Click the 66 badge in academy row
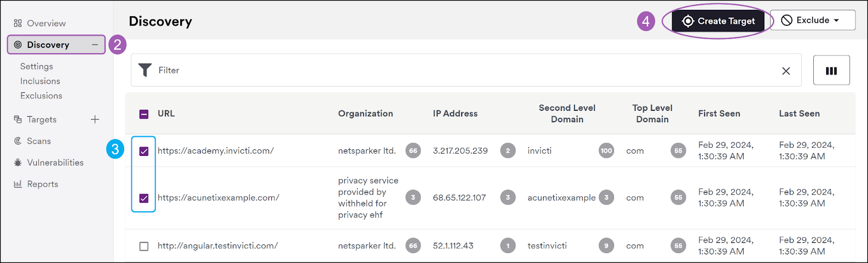This screenshot has width=868, height=263. [413, 151]
